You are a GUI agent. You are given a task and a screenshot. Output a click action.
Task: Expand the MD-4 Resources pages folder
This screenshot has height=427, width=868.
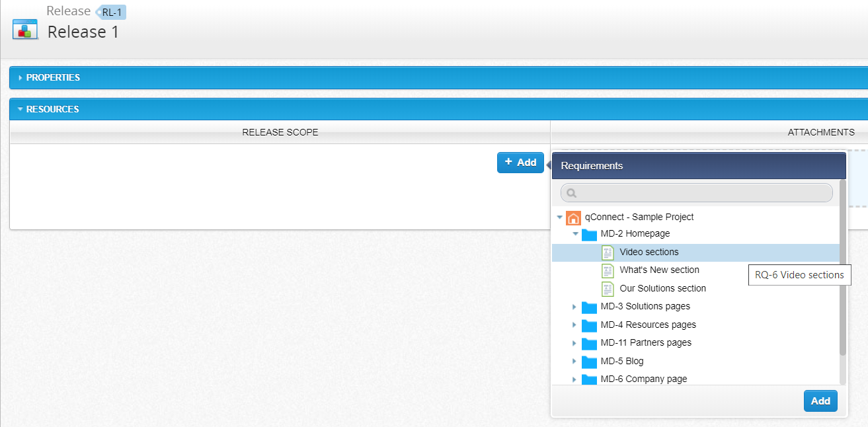pos(574,325)
